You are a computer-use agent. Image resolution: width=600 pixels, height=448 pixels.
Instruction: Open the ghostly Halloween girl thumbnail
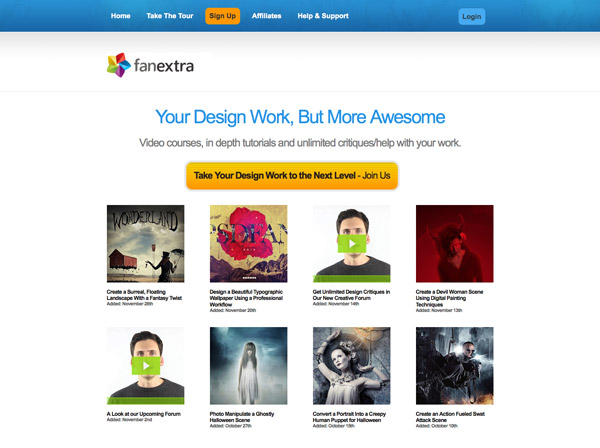coord(249,366)
